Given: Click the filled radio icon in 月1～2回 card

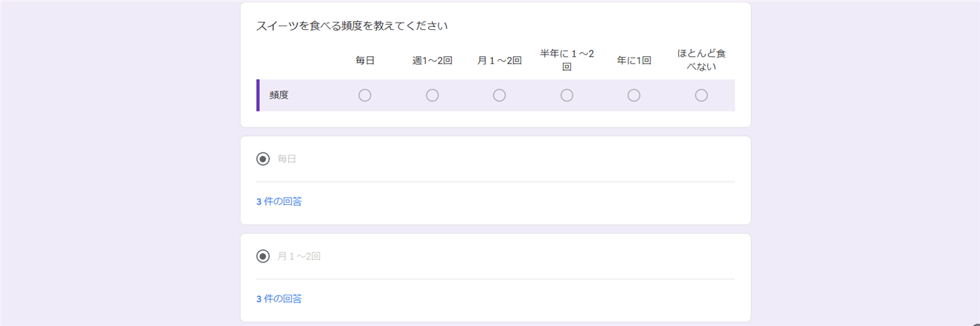Looking at the screenshot, I should pos(263,257).
